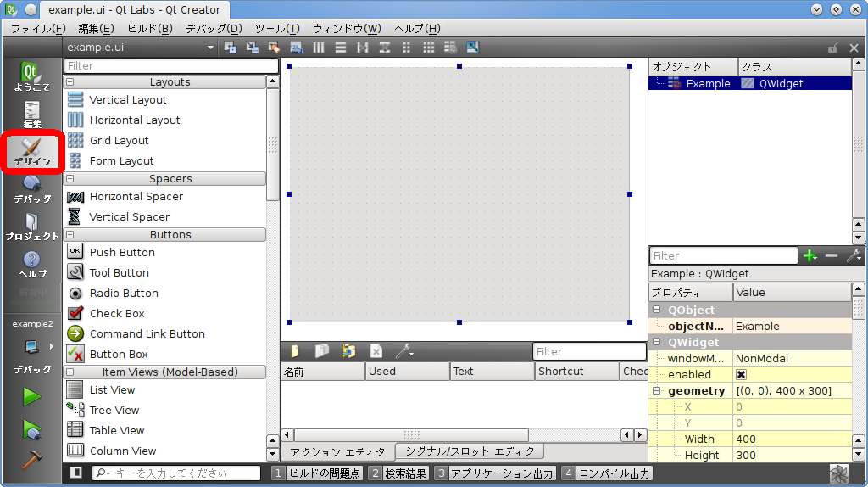
Task: Apply grid layout from the top toolbar
Action: (429, 48)
